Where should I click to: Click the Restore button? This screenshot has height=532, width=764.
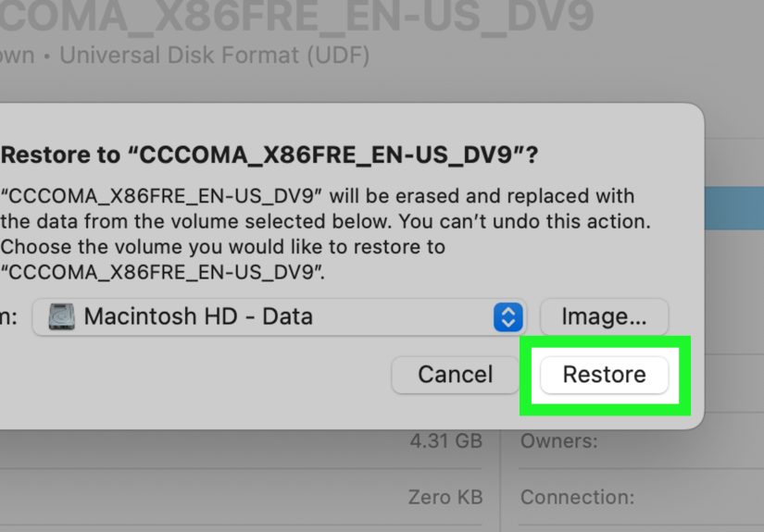pyautogui.click(x=604, y=375)
